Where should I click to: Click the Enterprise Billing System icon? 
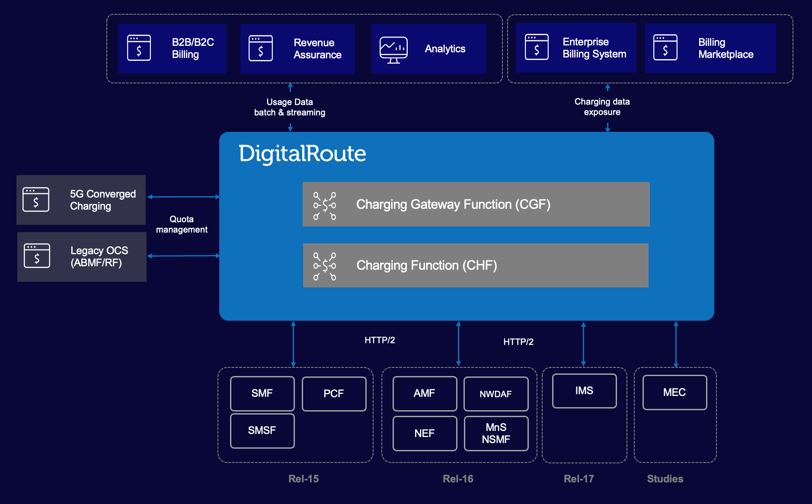tap(537, 48)
